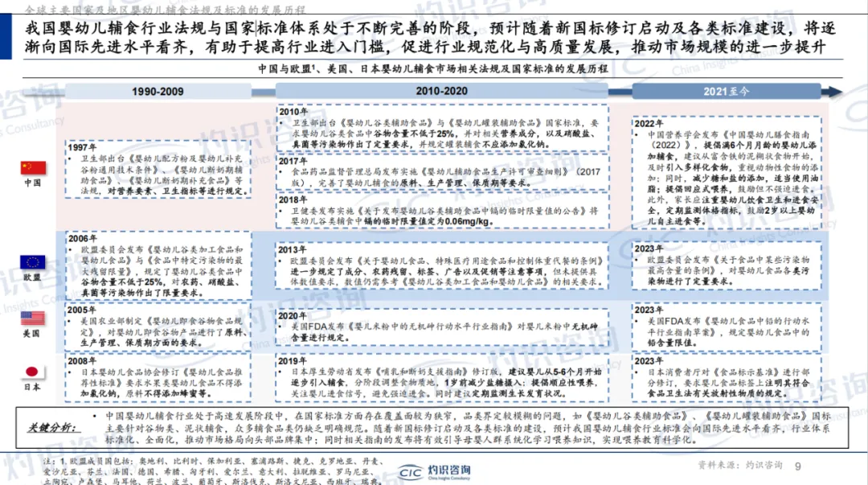Select the 1990-2009 period header

tap(158, 92)
